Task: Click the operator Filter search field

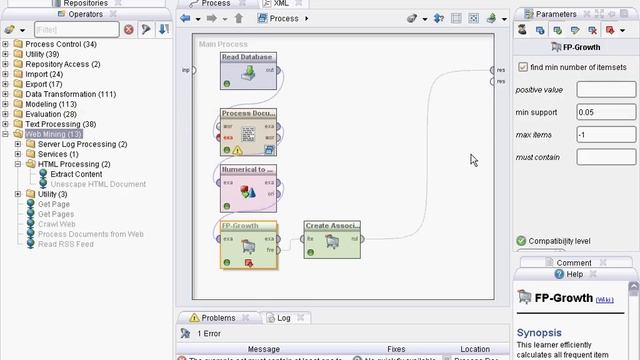Action: (77, 30)
